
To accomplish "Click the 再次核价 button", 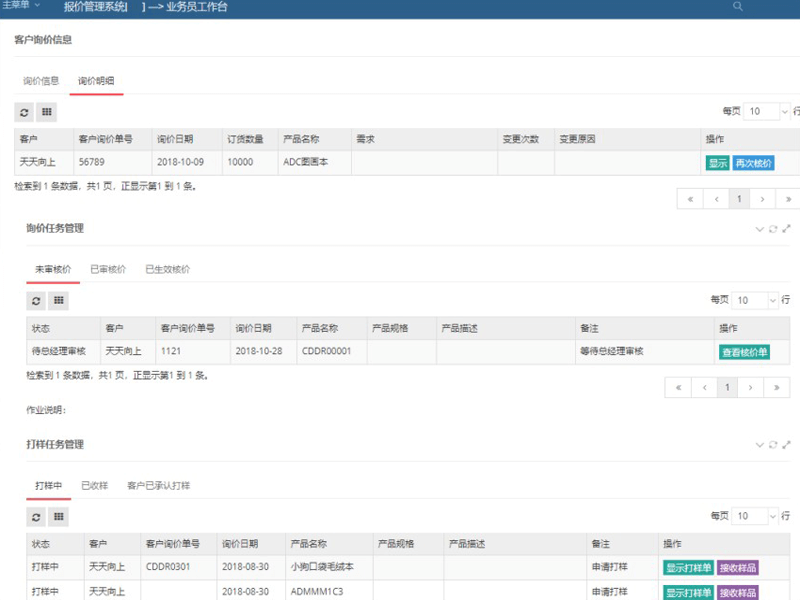I will pyautogui.click(x=754, y=163).
